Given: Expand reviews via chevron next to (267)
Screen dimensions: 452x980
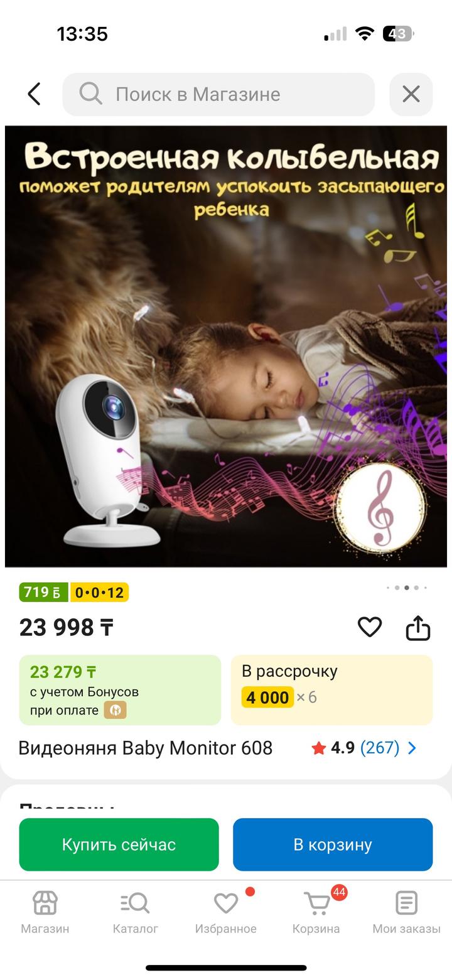Looking at the screenshot, I should 412,748.
